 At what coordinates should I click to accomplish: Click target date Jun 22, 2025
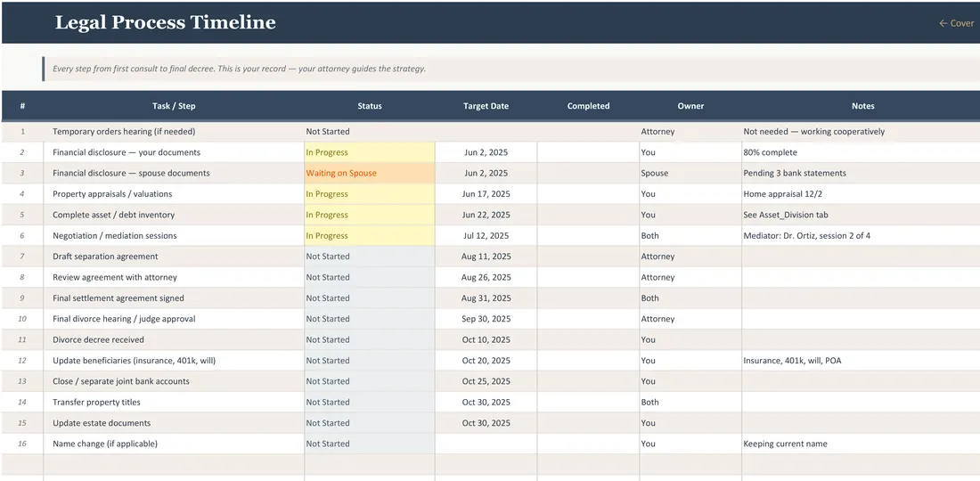486,215
